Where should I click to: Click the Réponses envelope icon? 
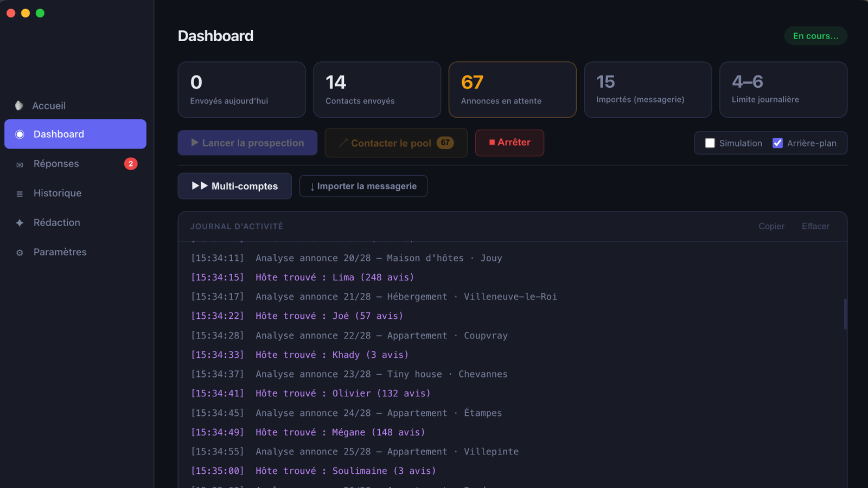pos(20,164)
